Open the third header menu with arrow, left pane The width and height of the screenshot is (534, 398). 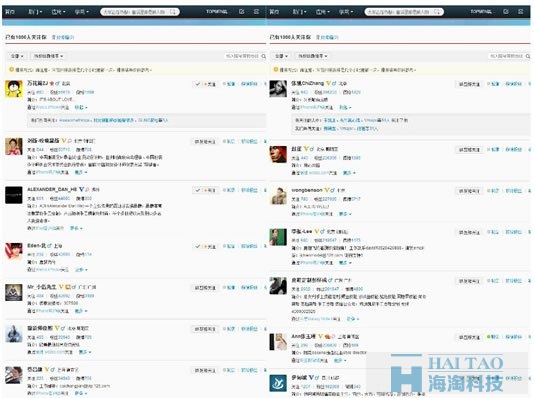(x=59, y=12)
